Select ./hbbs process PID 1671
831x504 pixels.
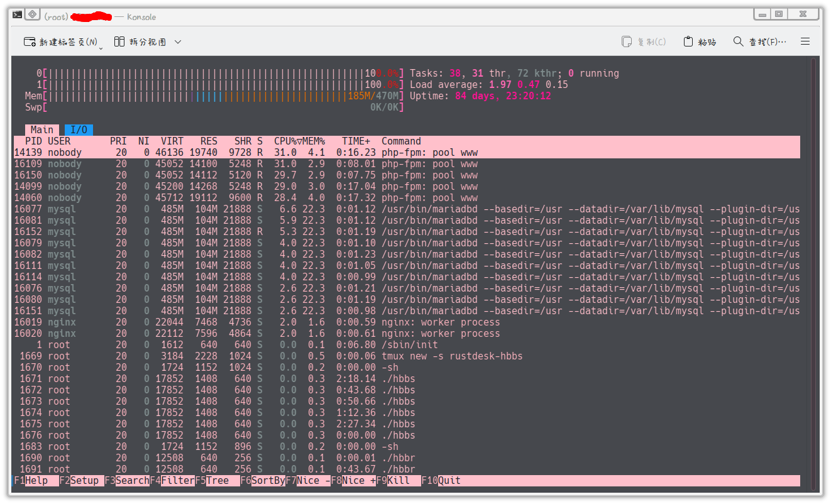tap(407, 378)
